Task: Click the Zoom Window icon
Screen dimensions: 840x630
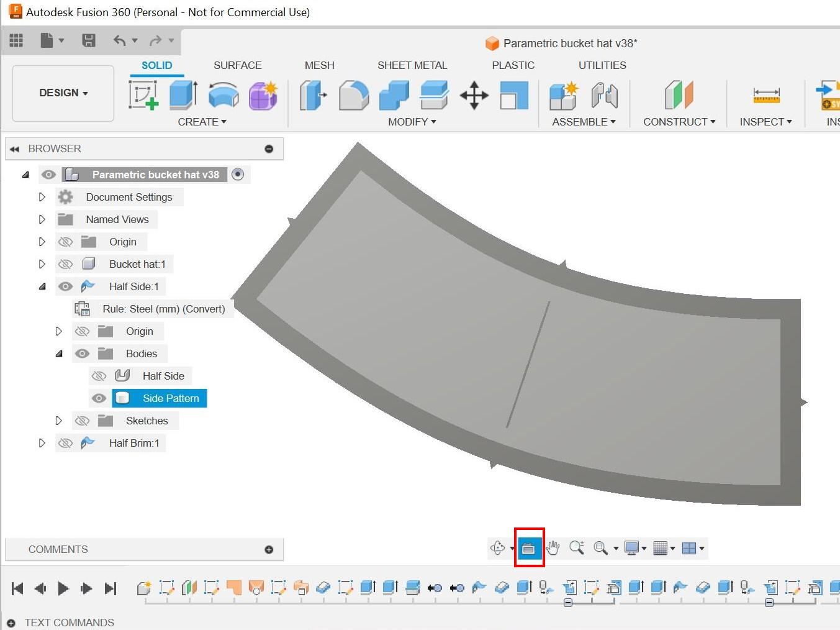Action: 600,548
